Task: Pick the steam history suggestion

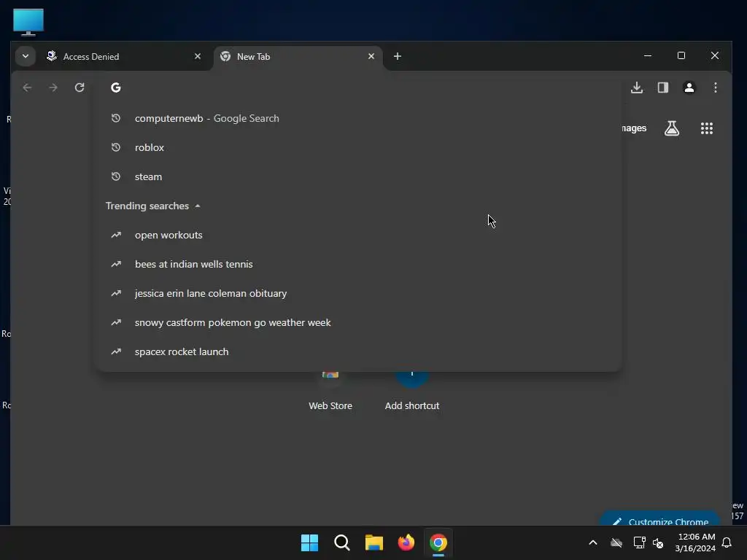Action: coord(359,176)
